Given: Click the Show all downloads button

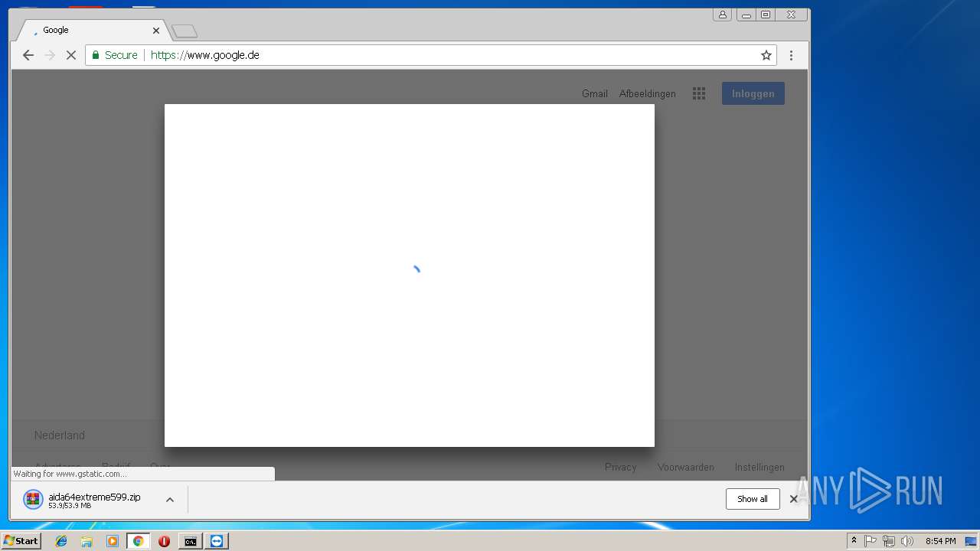Looking at the screenshot, I should tap(753, 499).
